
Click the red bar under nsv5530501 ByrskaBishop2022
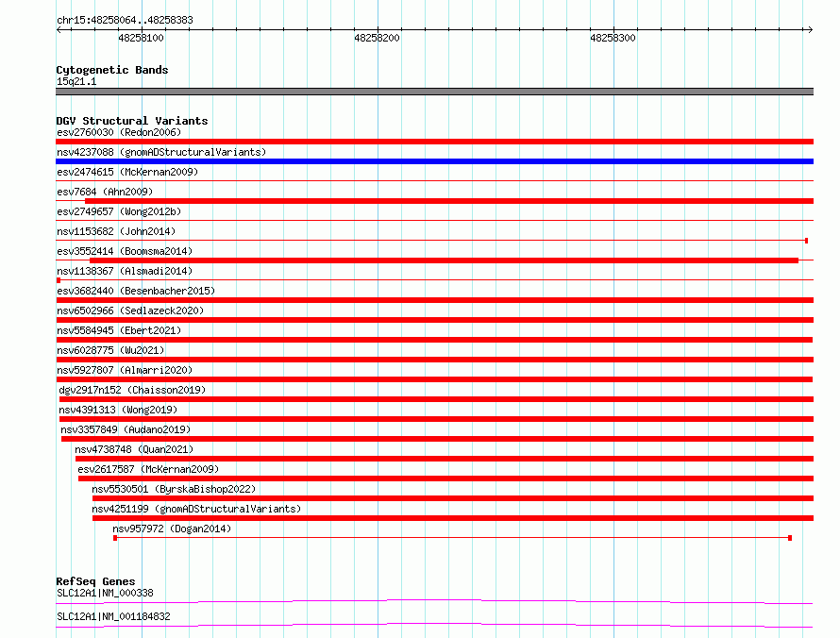pyautogui.click(x=453, y=498)
